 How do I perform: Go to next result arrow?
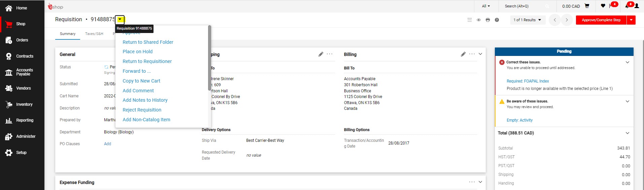pyautogui.click(x=567, y=20)
